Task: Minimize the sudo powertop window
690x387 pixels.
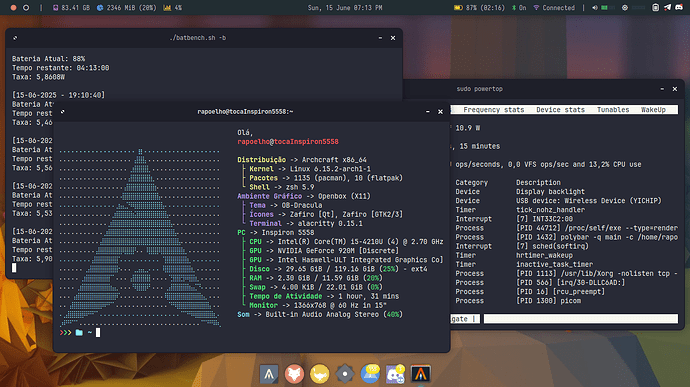Action: (662, 89)
